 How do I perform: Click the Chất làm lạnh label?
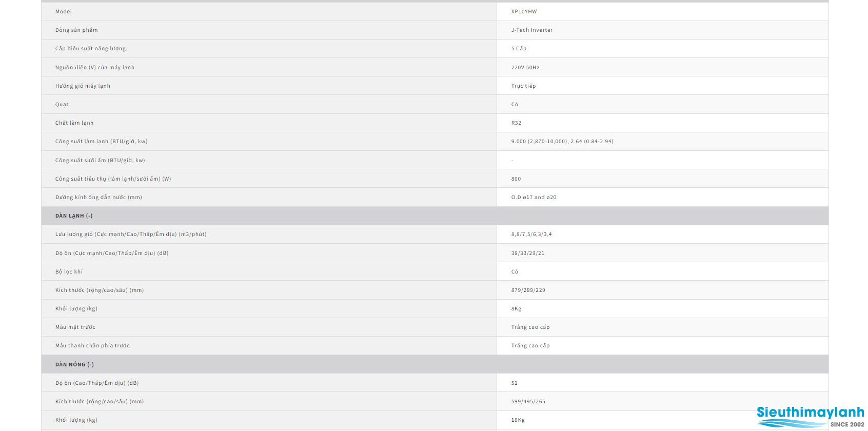pos(74,123)
